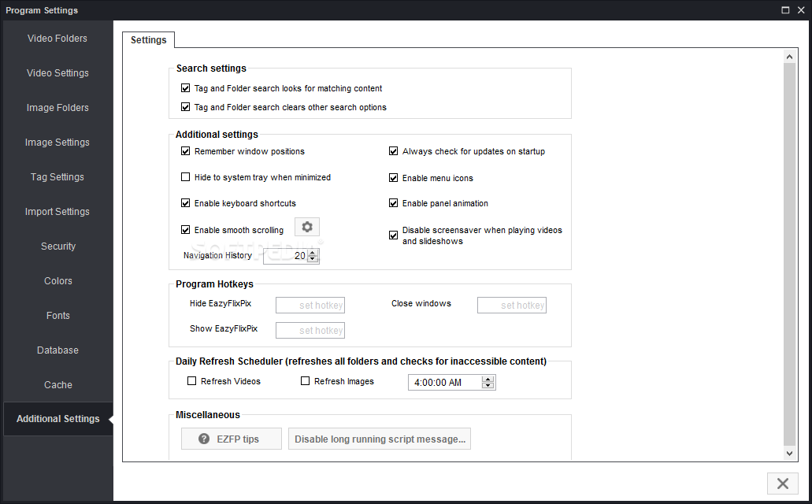Enable Refresh Images in daily scheduler

point(305,380)
